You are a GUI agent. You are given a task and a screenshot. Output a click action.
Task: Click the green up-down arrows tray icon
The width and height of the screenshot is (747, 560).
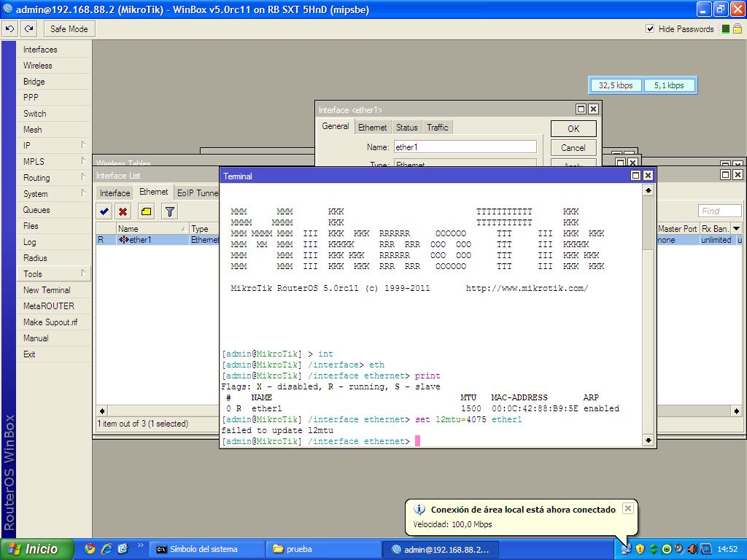(x=654, y=549)
